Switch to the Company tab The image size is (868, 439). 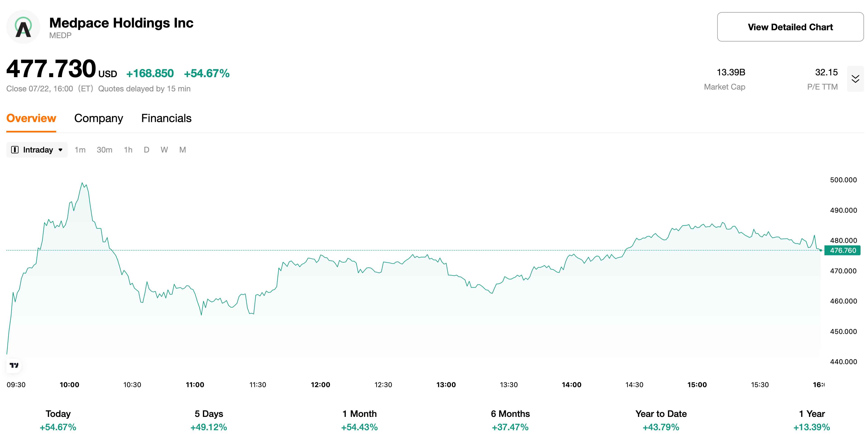tap(99, 118)
